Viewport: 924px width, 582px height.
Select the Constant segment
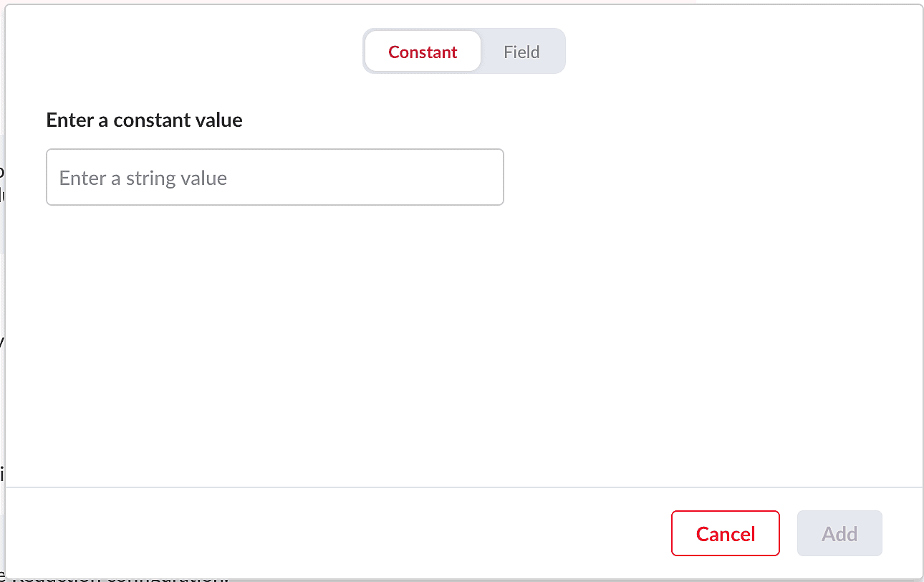pos(423,52)
